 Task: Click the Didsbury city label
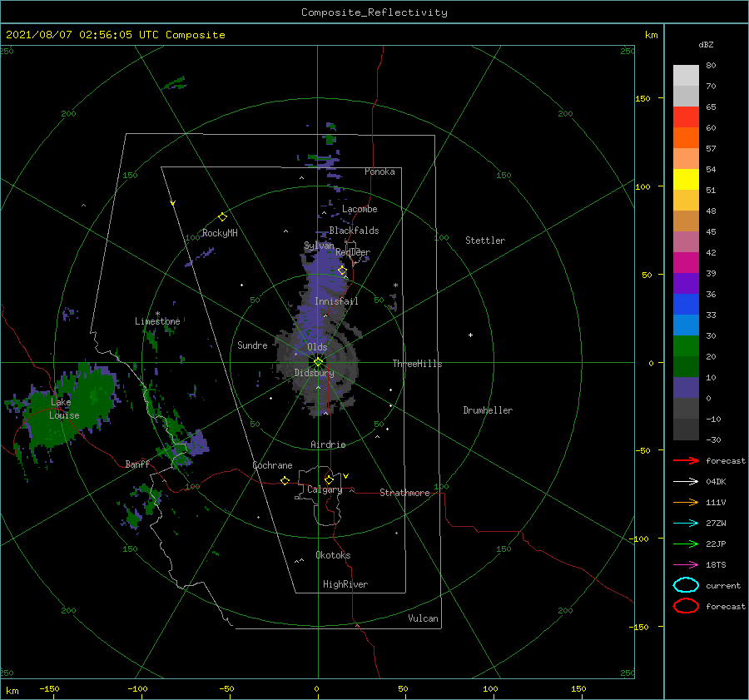tap(314, 373)
